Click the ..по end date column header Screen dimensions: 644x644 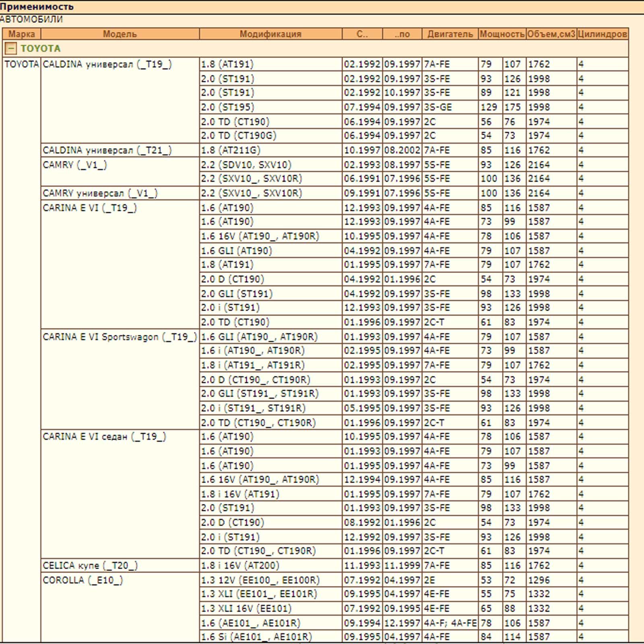[402, 34]
